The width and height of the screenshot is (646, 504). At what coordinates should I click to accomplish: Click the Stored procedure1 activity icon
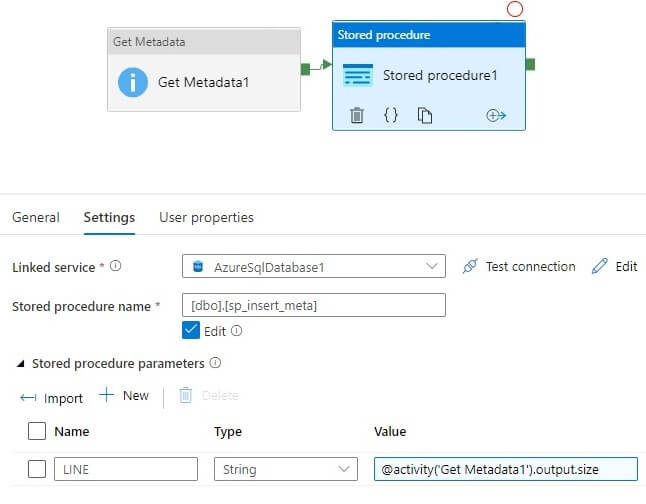tap(357, 75)
